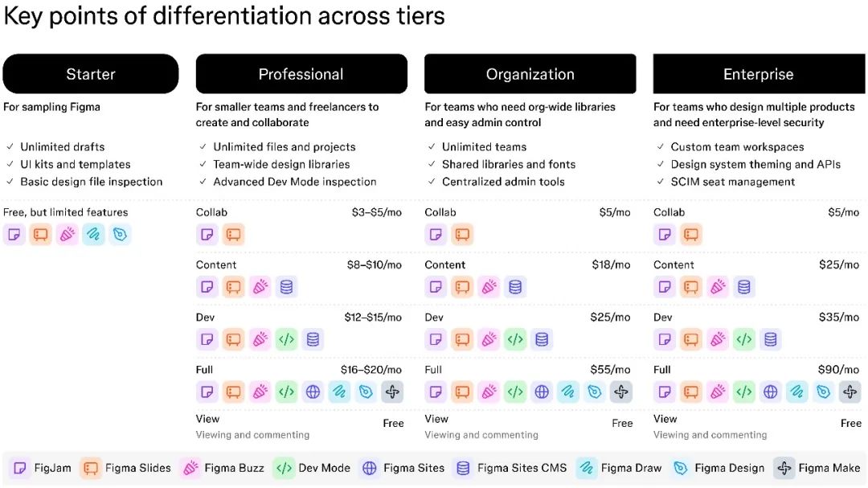The height and width of the screenshot is (488, 868).
Task: Select the Dev Mode icon in the legend
Action: 284,468
